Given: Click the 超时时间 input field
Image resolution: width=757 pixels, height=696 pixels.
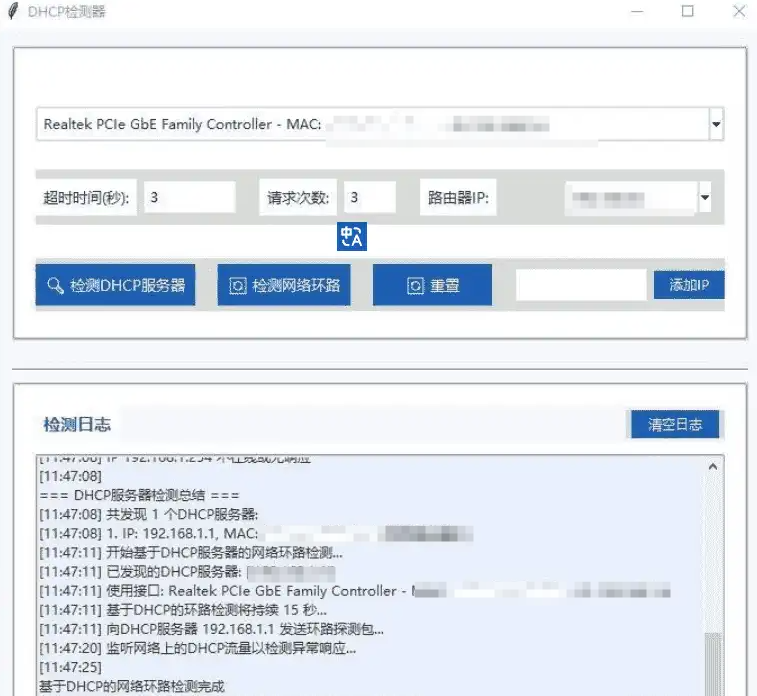Looking at the screenshot, I should 190,197.
